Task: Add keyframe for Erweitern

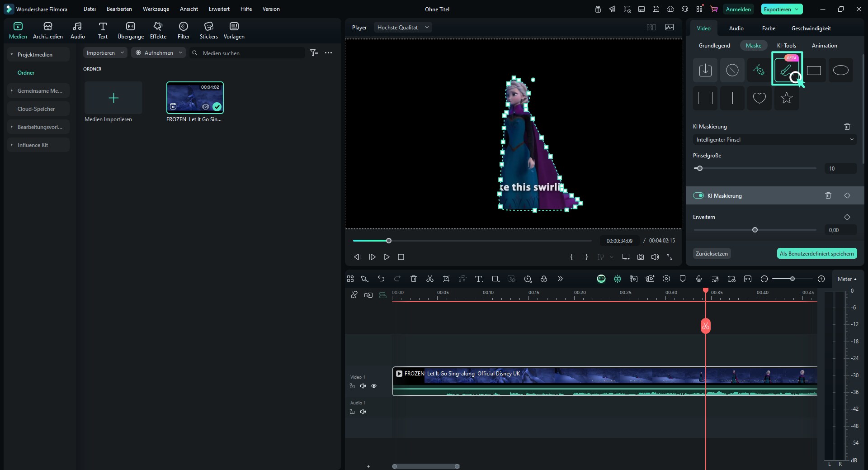Action: (847, 218)
